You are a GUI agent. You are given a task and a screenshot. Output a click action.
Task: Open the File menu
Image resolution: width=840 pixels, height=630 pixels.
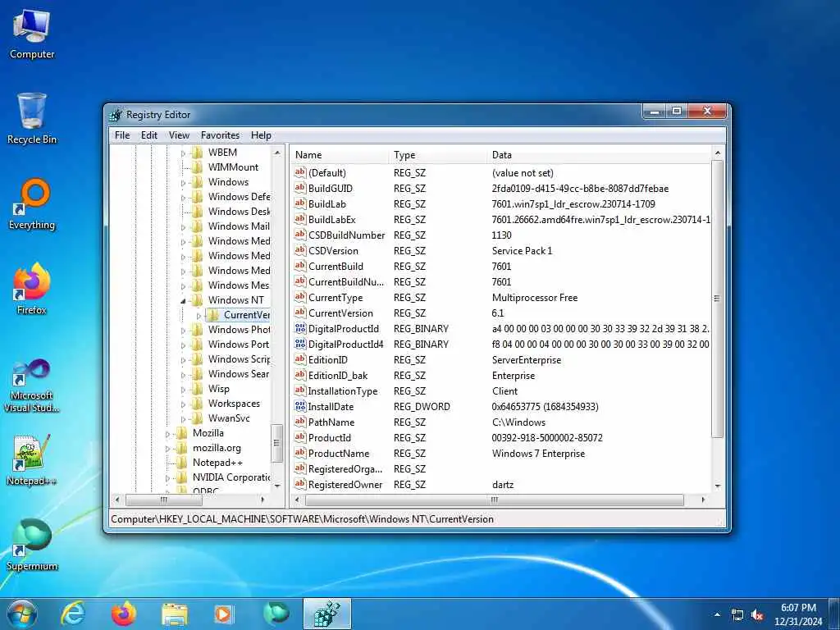(122, 135)
